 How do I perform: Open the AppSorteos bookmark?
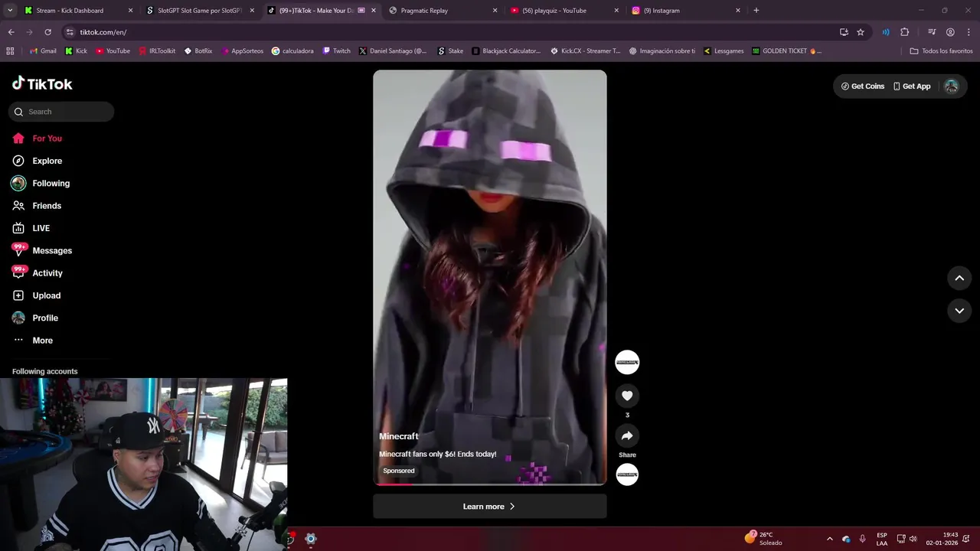[242, 51]
